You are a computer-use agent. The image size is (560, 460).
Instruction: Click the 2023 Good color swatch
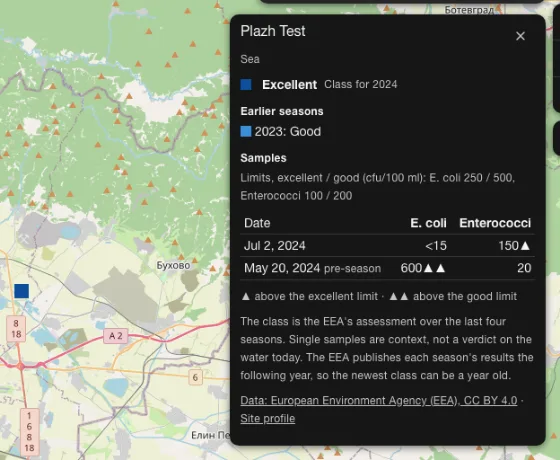(x=246, y=131)
